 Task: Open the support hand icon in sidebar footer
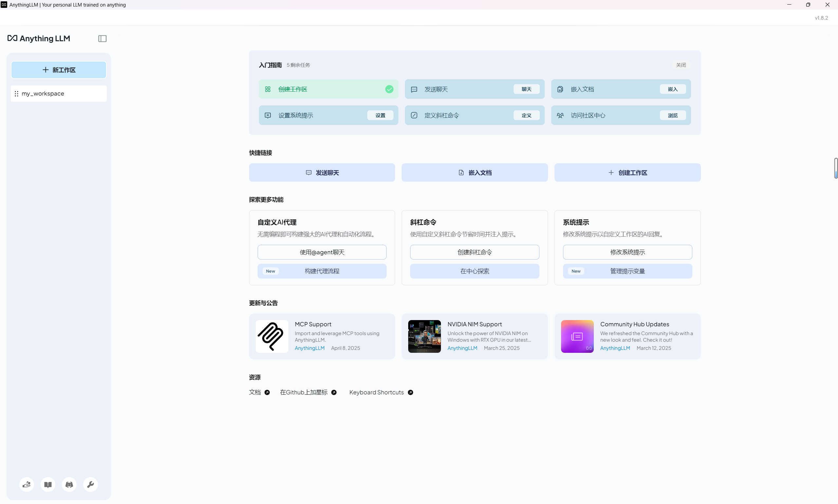point(27,485)
